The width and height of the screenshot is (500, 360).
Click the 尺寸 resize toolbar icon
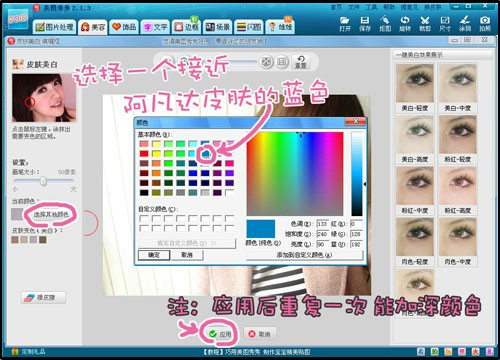click(x=445, y=24)
